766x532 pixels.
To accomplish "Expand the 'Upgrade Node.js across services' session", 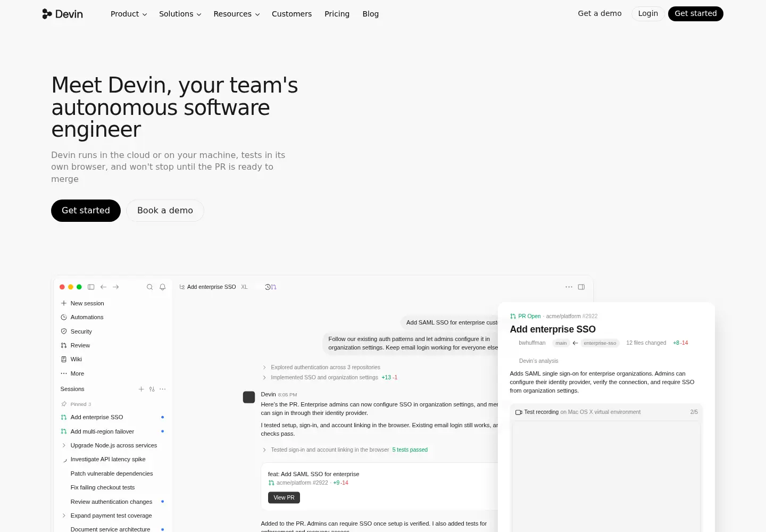I will [64, 445].
